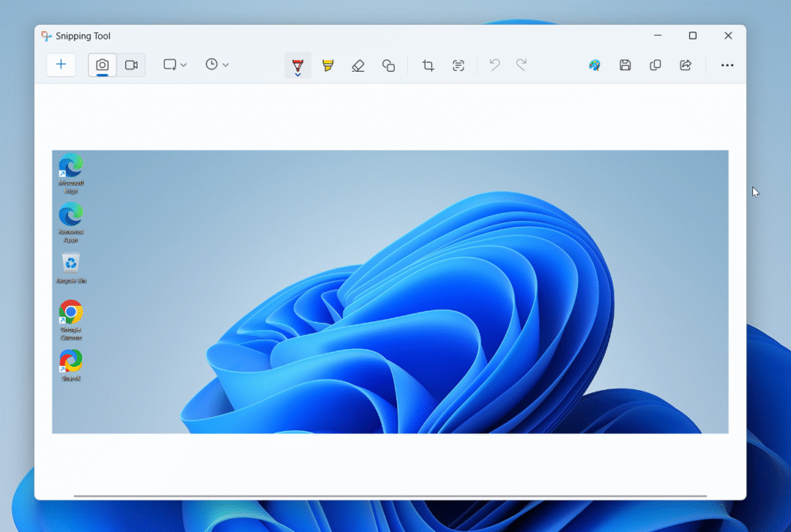Copy the snip to clipboard
791x532 pixels.
[655, 66]
